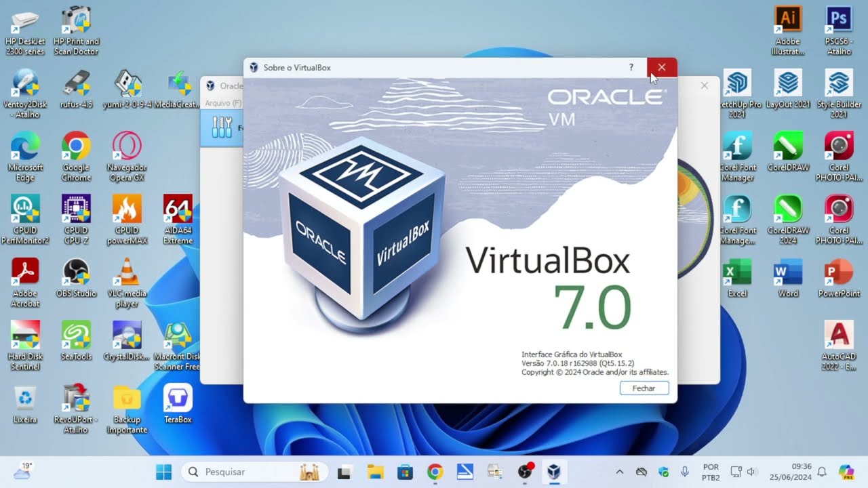The image size is (868, 488).
Task: Open AutoCAD 2022 desktop icon
Action: (839, 346)
